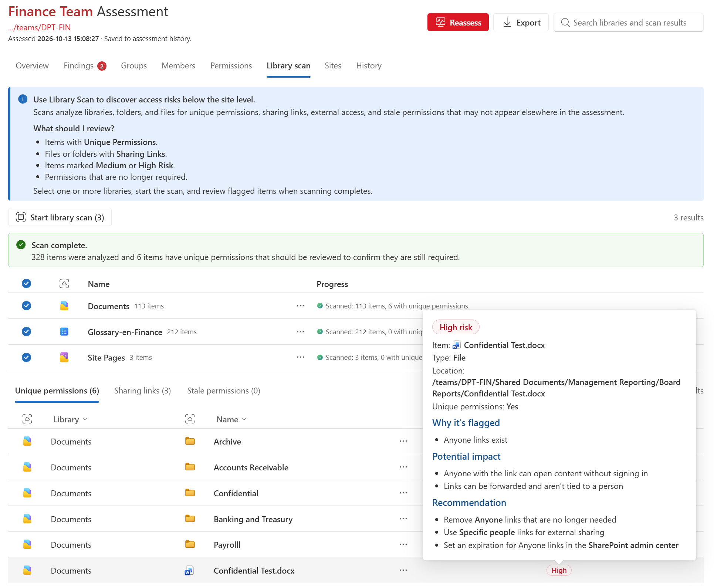Click the Word file icon in the High risk popup
Image resolution: width=714 pixels, height=588 pixels.
[457, 345]
